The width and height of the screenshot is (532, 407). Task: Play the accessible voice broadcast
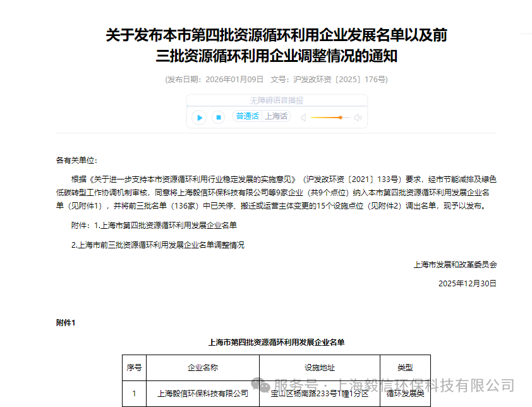(x=199, y=118)
